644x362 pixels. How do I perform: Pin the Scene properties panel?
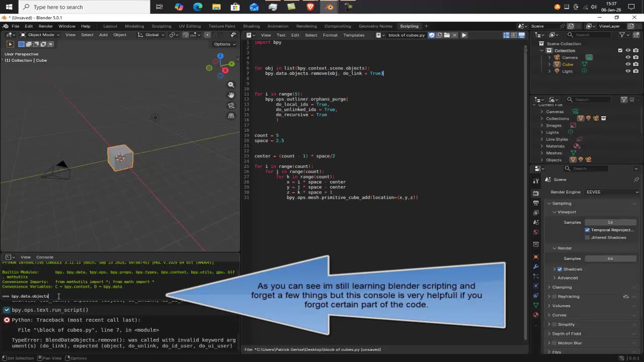636,179
